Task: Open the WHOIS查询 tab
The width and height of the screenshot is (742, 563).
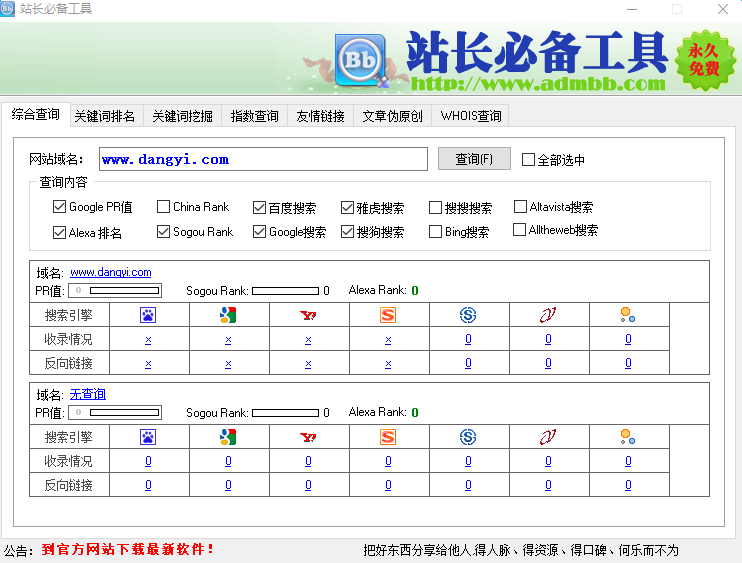Action: (470, 116)
